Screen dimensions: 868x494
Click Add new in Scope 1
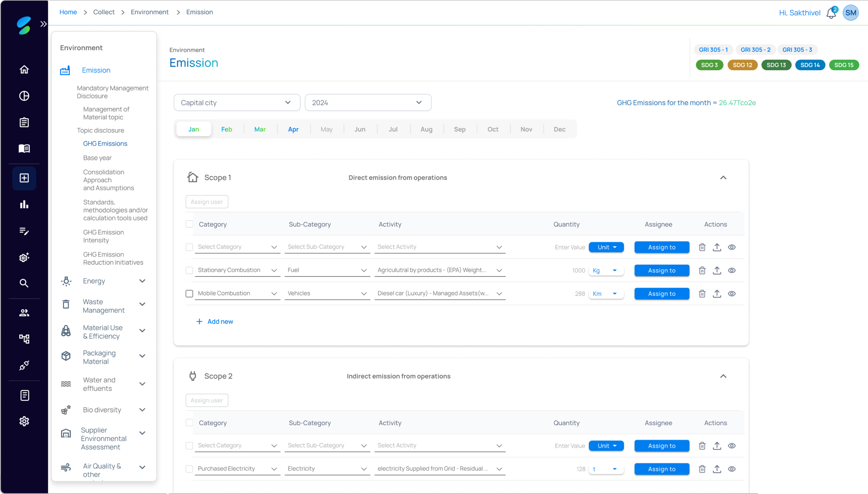(215, 321)
